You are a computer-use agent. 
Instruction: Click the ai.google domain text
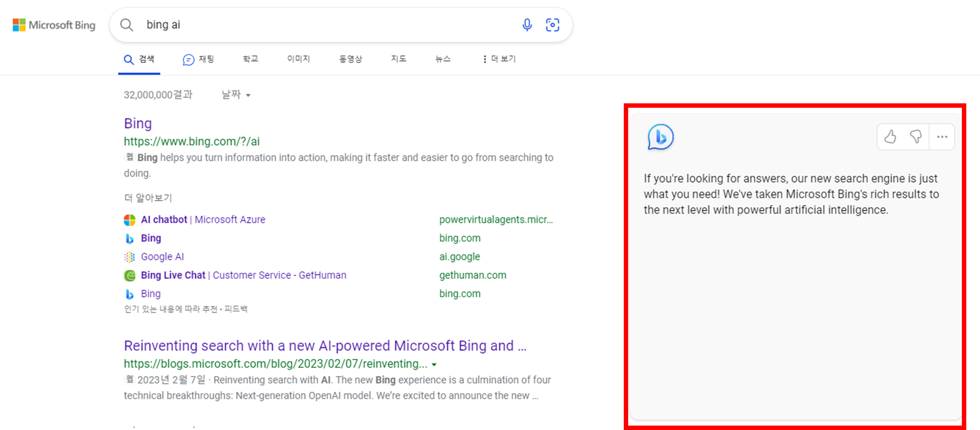[x=460, y=257]
